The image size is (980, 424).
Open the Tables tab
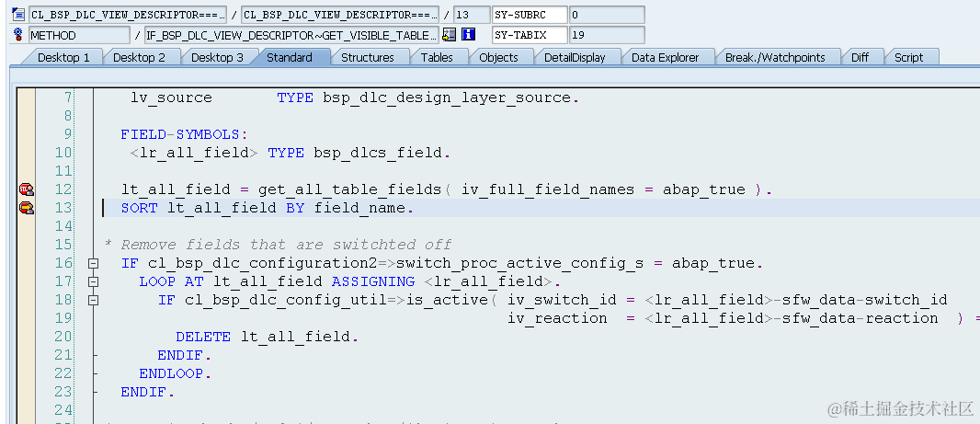[437, 57]
